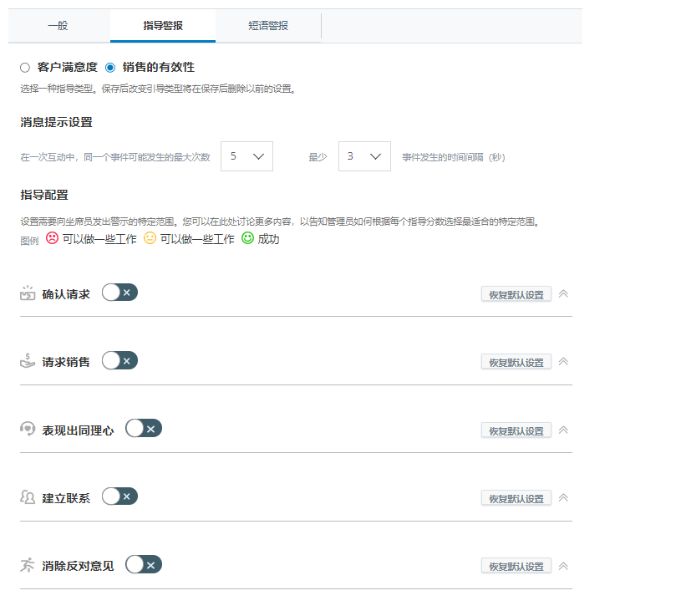
Task: Toggle the 请求销售 switch
Action: [x=119, y=360]
